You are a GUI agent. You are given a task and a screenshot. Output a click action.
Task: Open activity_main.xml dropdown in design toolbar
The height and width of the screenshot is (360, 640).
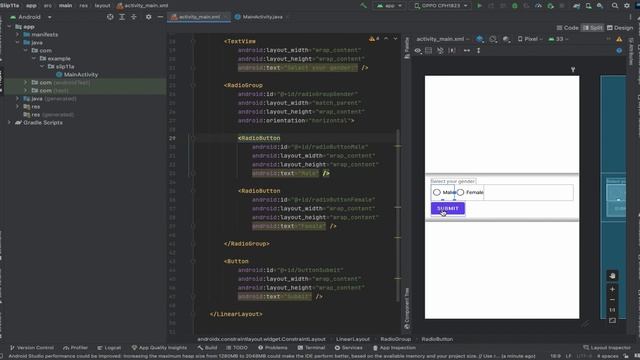click(x=442, y=39)
